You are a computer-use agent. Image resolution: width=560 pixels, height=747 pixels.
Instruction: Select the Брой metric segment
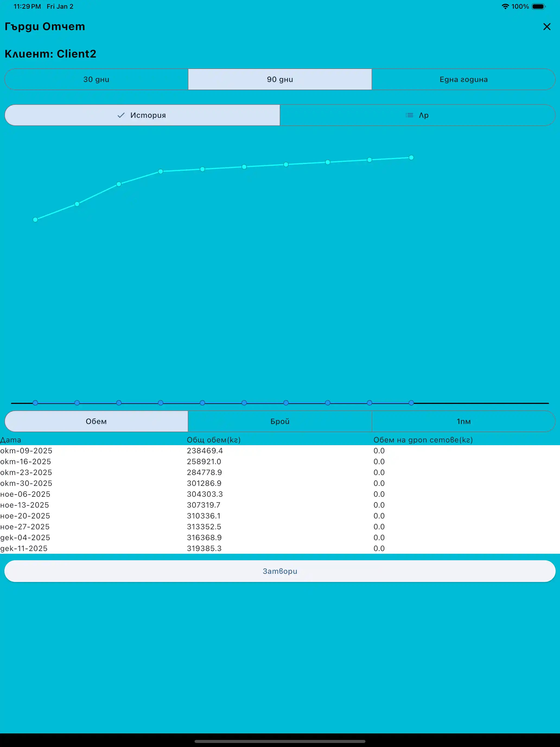[x=280, y=421]
